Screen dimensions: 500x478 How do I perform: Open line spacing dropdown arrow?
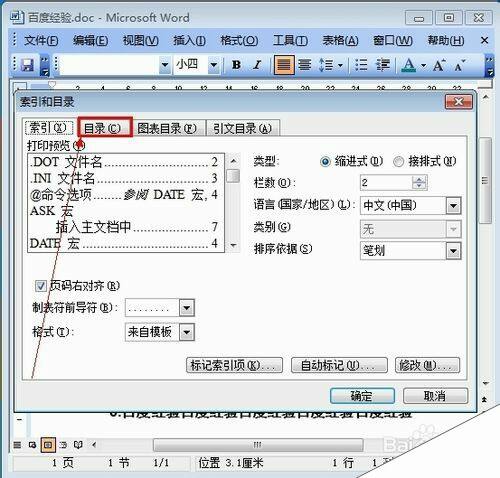pos(340,65)
